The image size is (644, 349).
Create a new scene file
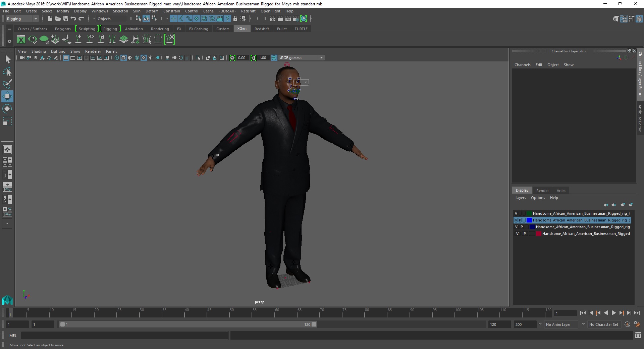click(50, 19)
